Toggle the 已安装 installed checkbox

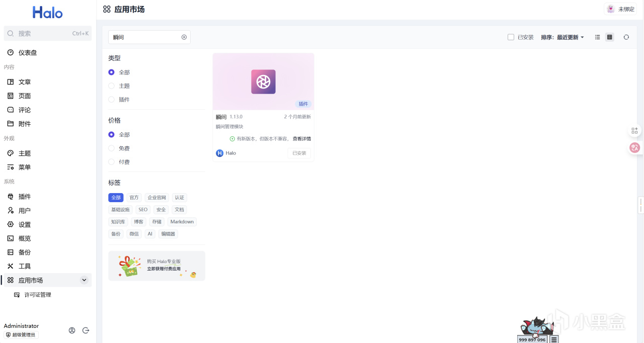(x=511, y=37)
